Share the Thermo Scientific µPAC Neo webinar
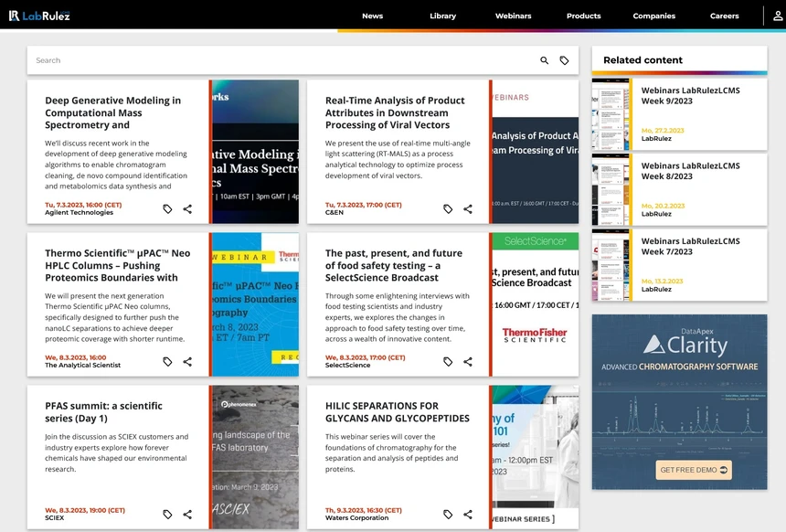Image resolution: width=786 pixels, height=532 pixels. 187,362
